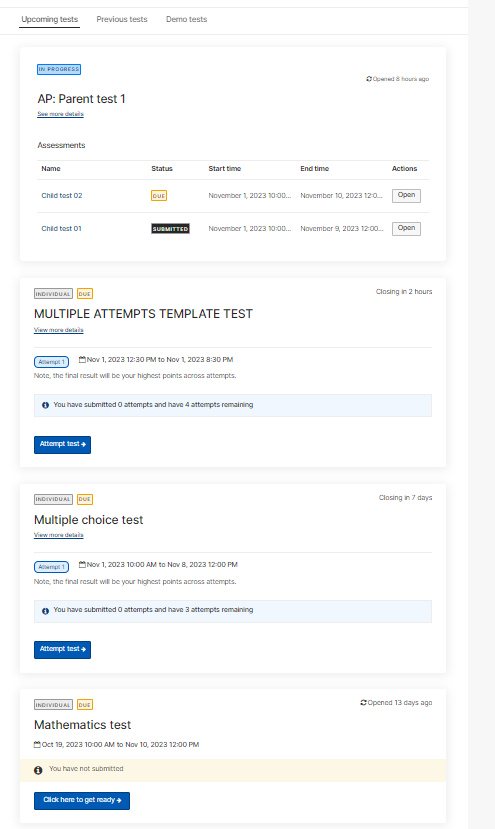Click See more details under AP: Parent test 1
Viewport: 495px width, 829px height.
[x=60, y=114]
